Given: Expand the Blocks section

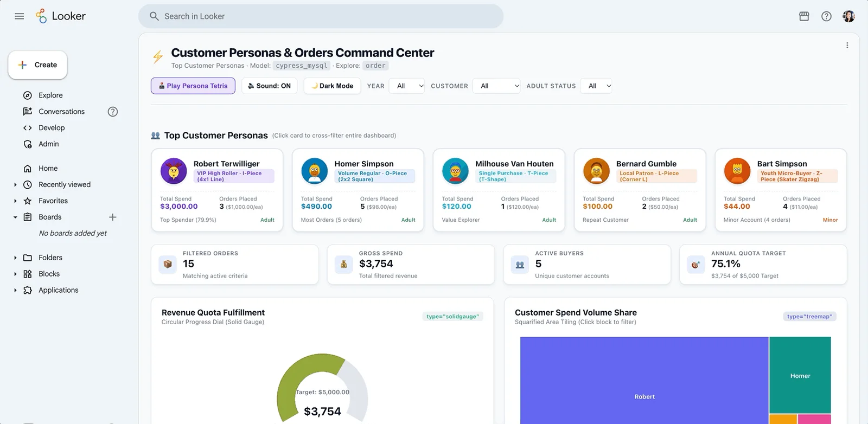Looking at the screenshot, I should click(15, 274).
